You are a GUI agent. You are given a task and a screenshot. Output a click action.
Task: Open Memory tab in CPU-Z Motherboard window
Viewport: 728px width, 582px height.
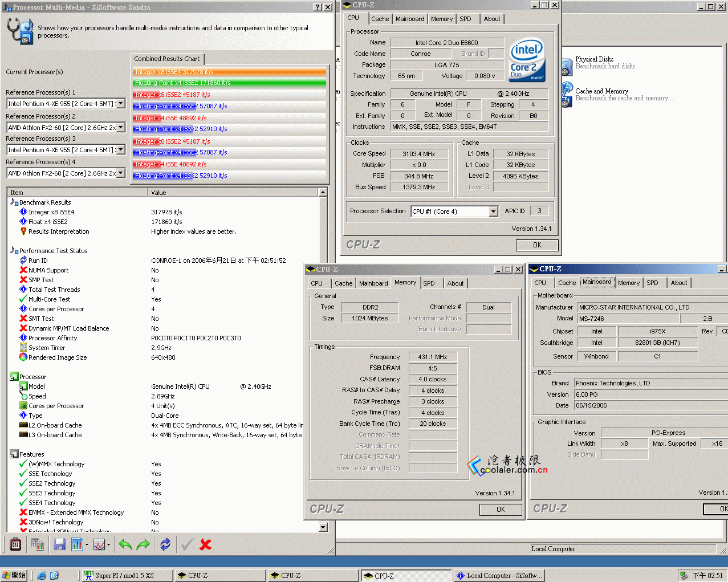pos(629,283)
